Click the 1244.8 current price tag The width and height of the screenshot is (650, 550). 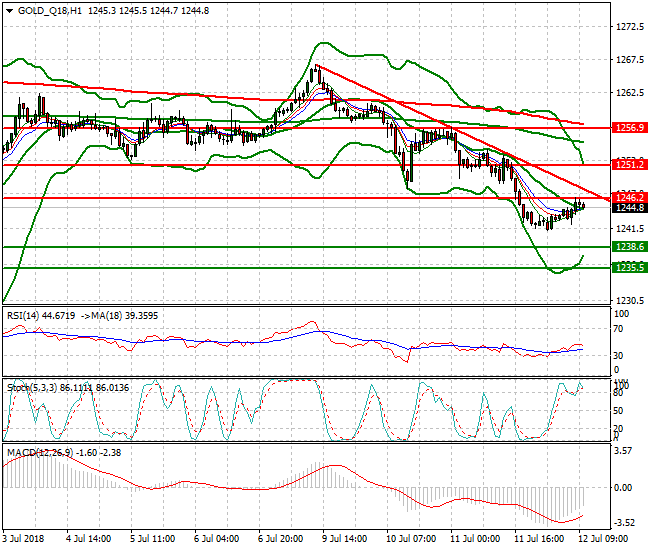click(x=628, y=208)
